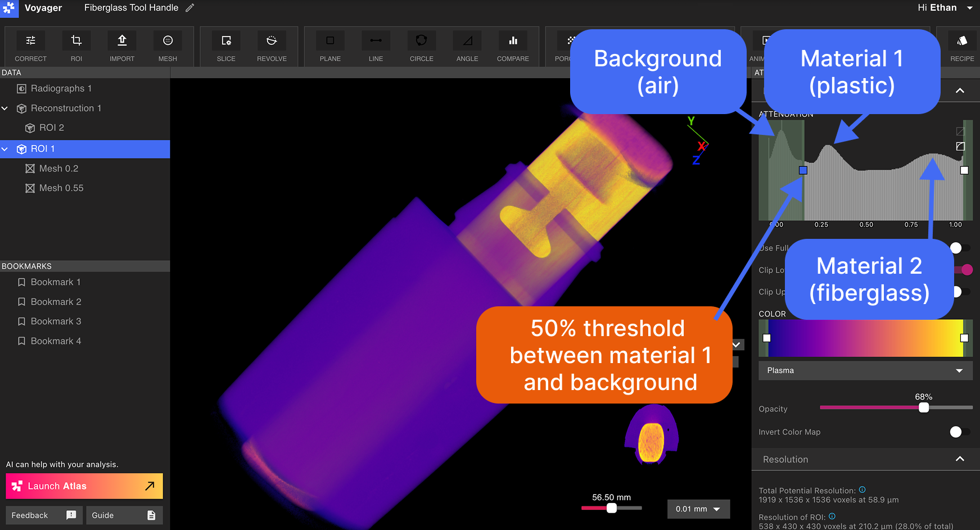Select the REVOLVE tool
Image resolution: width=980 pixels, height=530 pixels.
pyautogui.click(x=272, y=47)
